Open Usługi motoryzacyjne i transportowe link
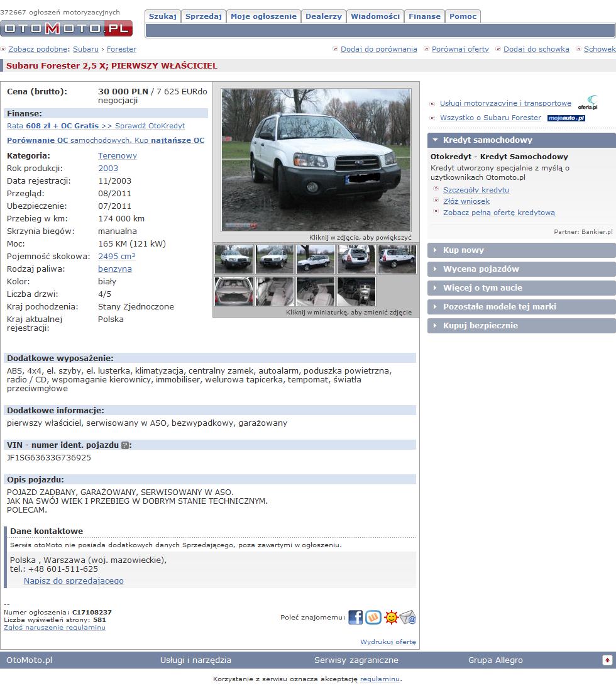This screenshot has height=695, width=616. click(505, 103)
